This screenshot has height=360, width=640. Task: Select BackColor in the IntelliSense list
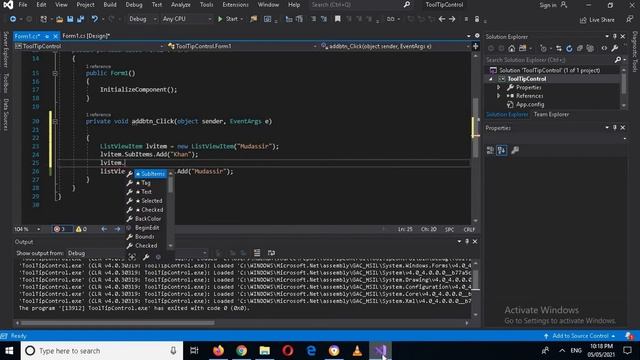pyautogui.click(x=147, y=219)
